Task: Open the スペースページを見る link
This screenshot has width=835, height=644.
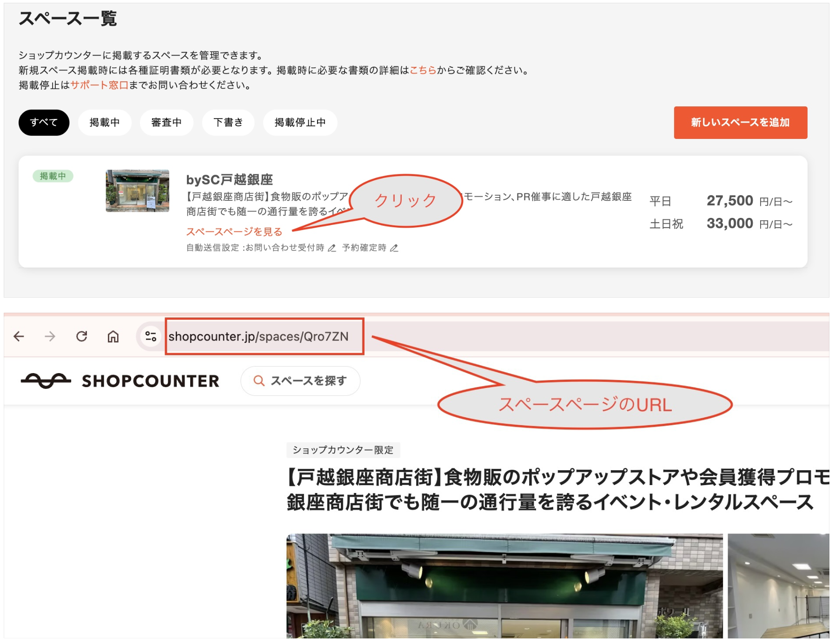Action: (x=234, y=232)
